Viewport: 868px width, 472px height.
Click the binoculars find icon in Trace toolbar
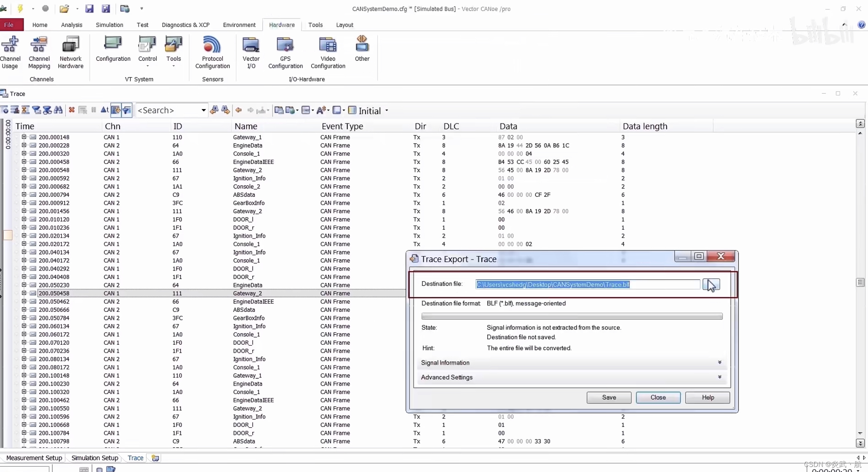tap(59, 110)
